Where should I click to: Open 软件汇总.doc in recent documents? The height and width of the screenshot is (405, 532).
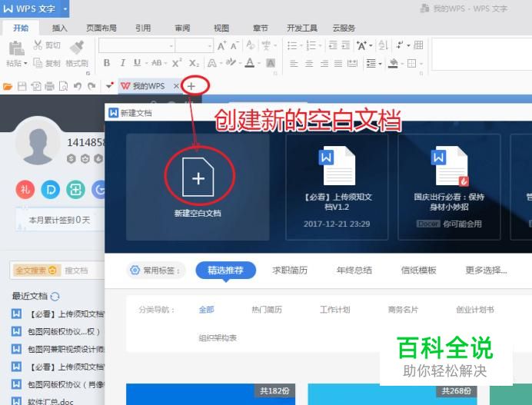coord(50,402)
